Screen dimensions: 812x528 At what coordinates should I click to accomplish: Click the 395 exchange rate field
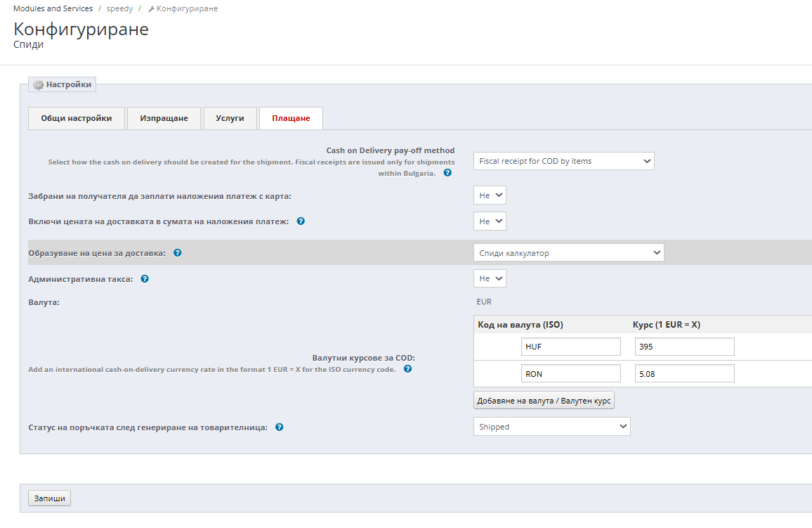pyautogui.click(x=685, y=347)
